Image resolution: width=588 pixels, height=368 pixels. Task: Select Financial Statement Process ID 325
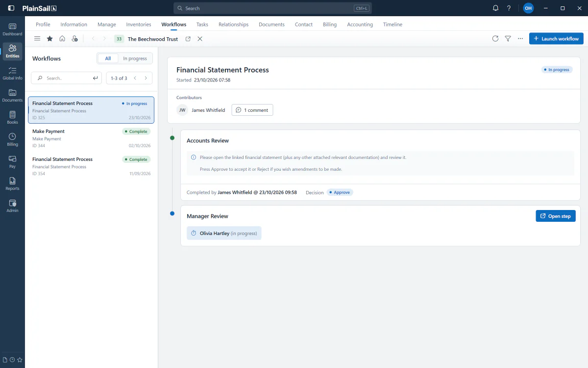(91, 110)
